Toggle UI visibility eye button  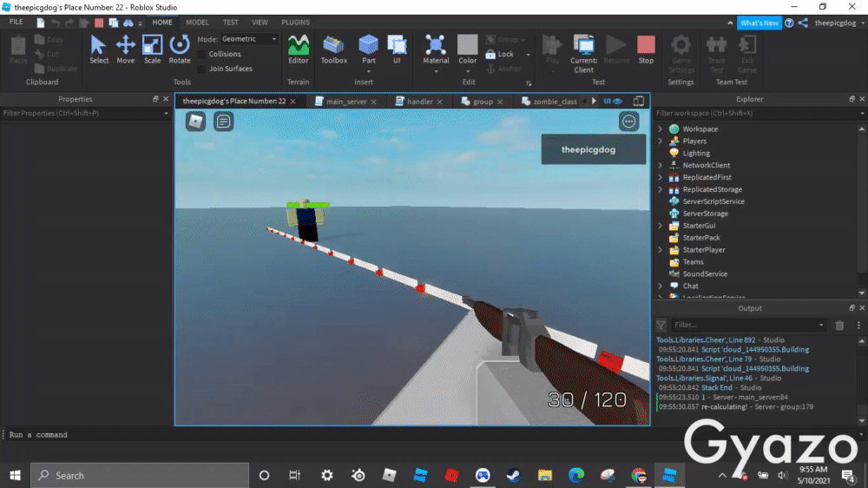[612, 102]
